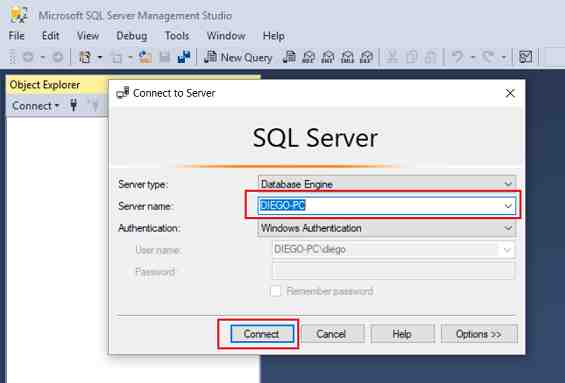Viewport: 565px width, 383px height.
Task: Click the Save All multi-disk icon
Action: pos(184,57)
